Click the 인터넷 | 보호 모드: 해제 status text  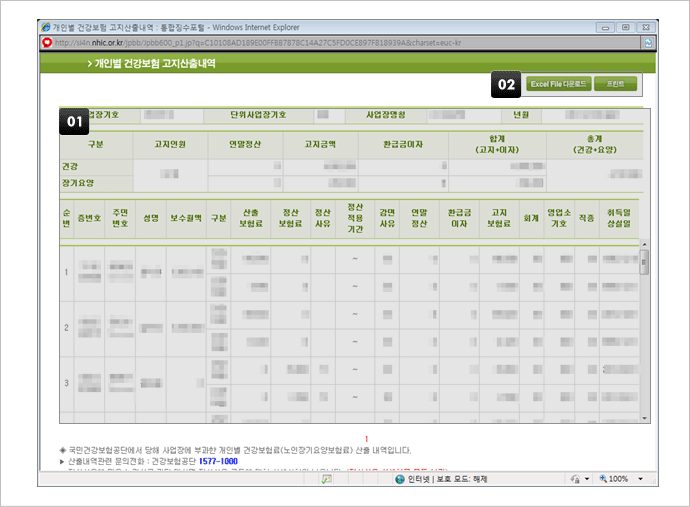(447, 479)
